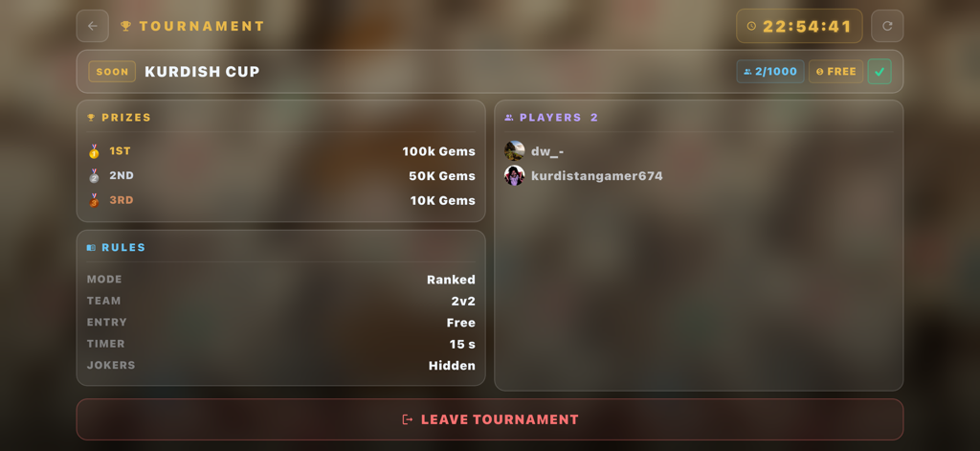This screenshot has height=451, width=980.
Task: Open kurdistangamer674 player avatar
Action: coord(514,176)
